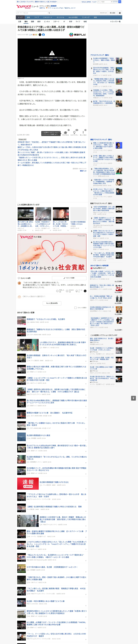138x644 pixels.
Task: Click the コメントを書く button
Action: click(69, 278)
